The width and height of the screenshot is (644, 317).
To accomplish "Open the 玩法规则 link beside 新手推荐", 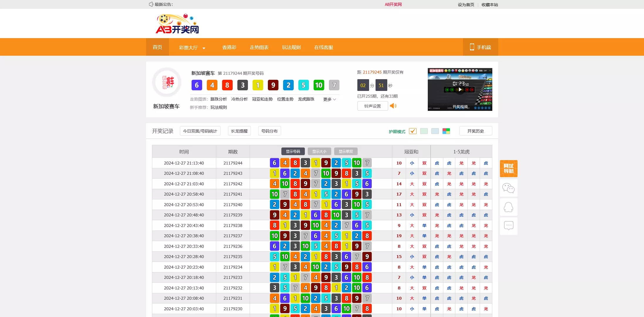I will 218,107.
